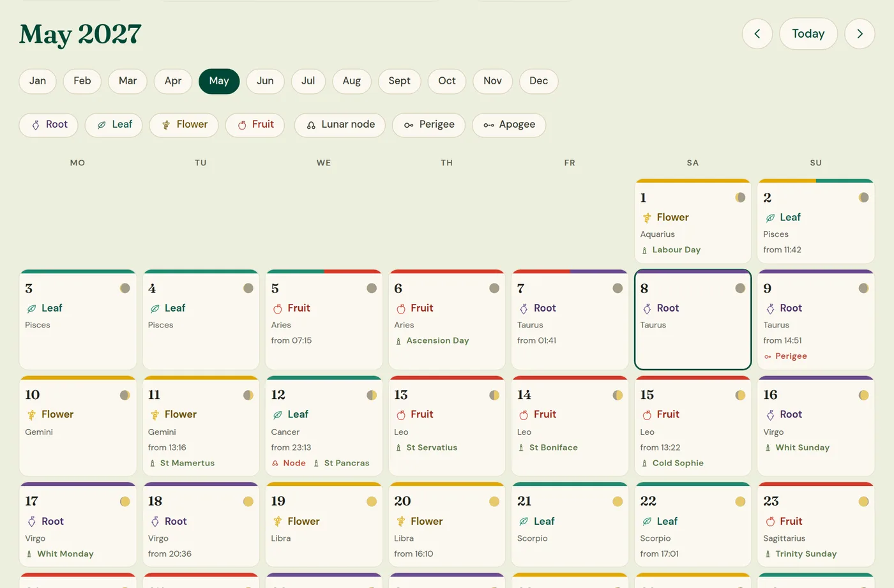Click the moon phase icon on May 13
The height and width of the screenshot is (588, 894).
click(x=494, y=395)
